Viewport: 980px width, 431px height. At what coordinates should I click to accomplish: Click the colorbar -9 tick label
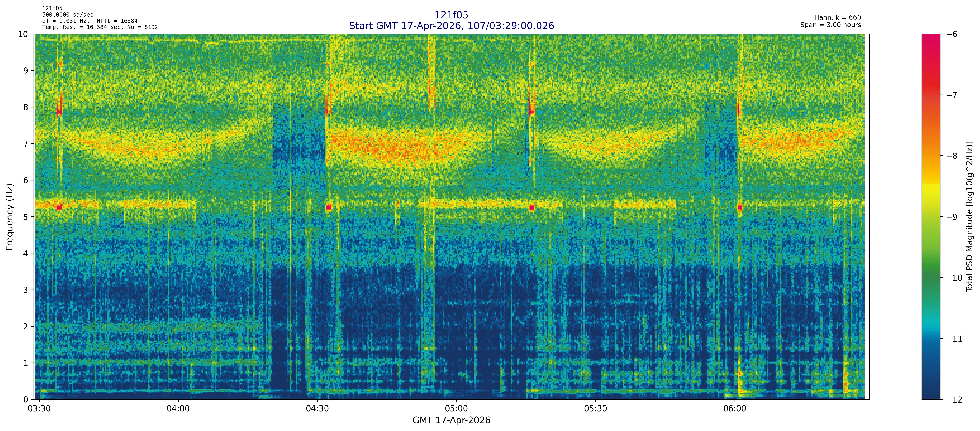pyautogui.click(x=951, y=217)
